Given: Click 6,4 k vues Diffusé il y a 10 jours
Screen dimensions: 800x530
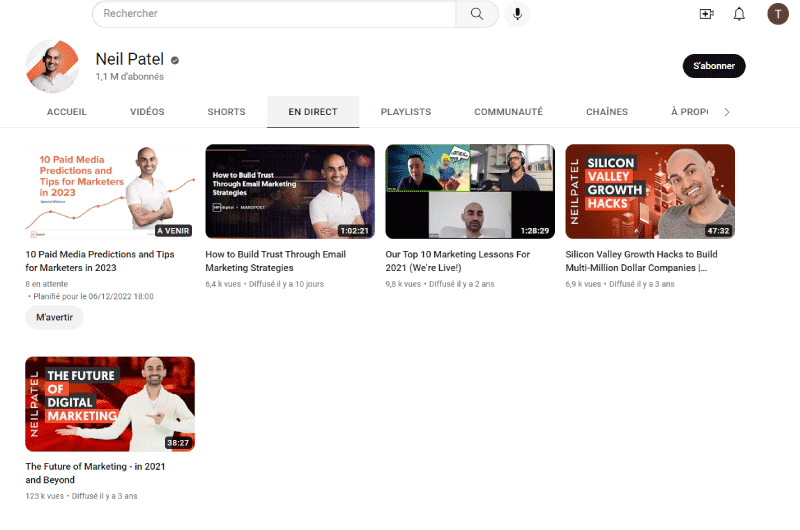Looking at the screenshot, I should tap(264, 284).
